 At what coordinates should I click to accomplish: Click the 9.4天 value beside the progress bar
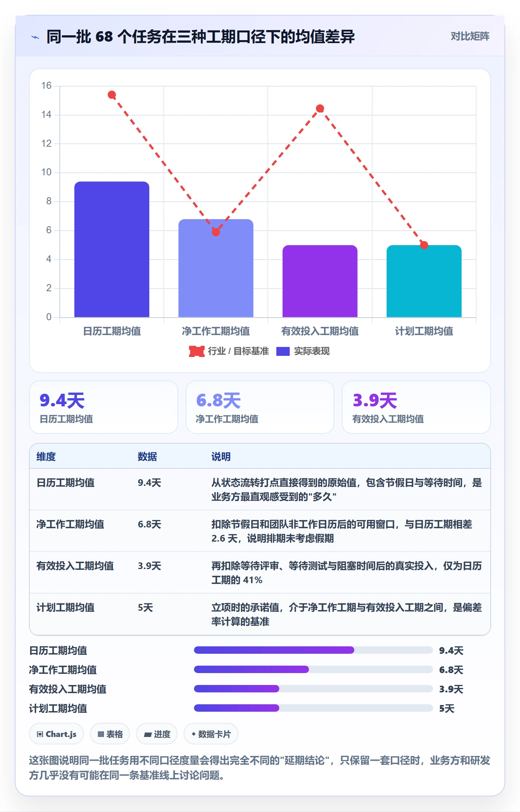pos(451,650)
